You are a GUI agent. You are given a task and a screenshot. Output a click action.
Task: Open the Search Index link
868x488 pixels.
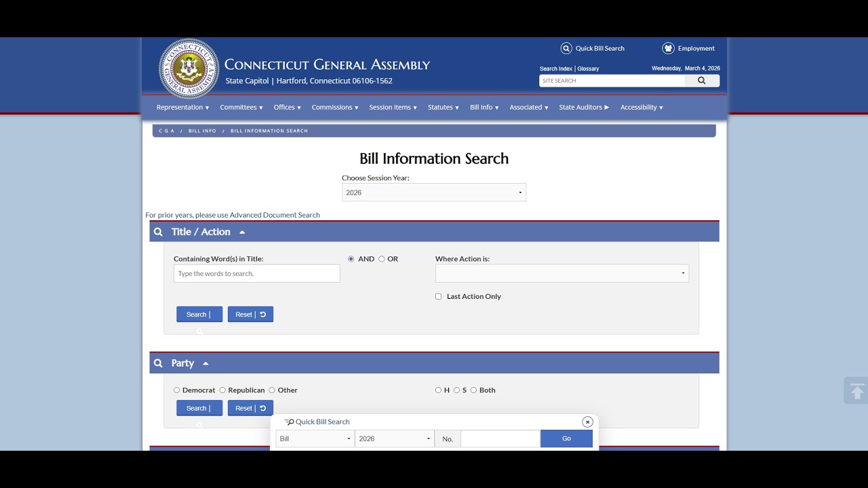556,68
